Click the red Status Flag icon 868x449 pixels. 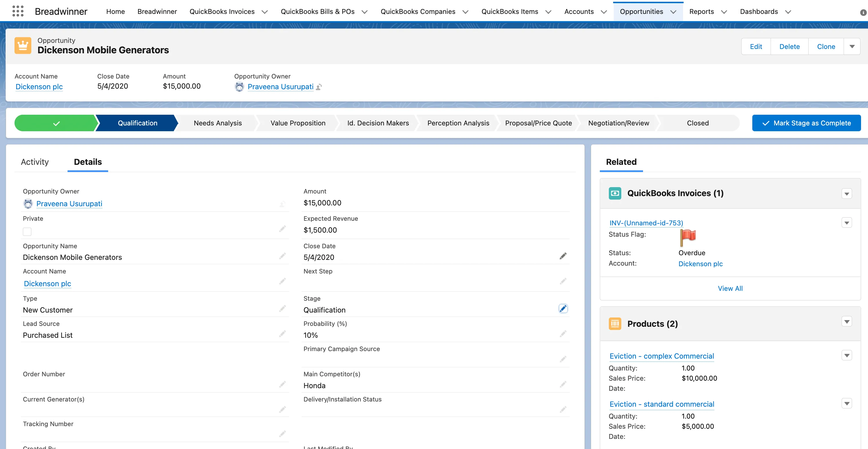(688, 237)
